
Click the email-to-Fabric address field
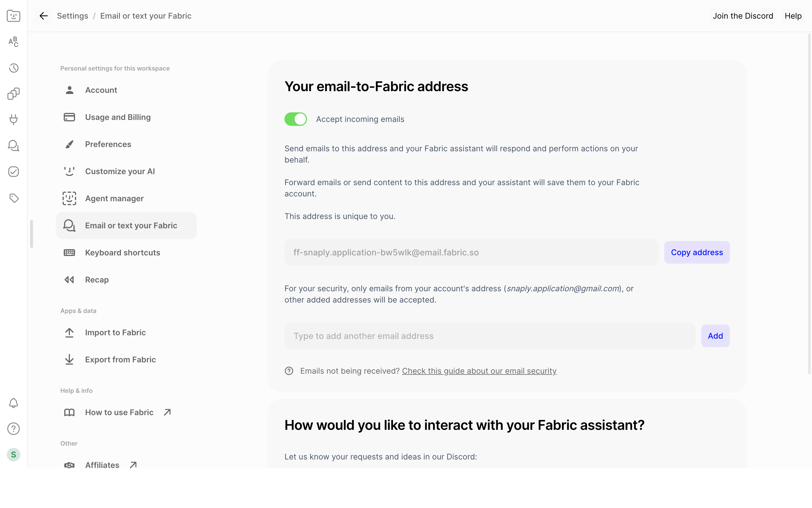[471, 252]
